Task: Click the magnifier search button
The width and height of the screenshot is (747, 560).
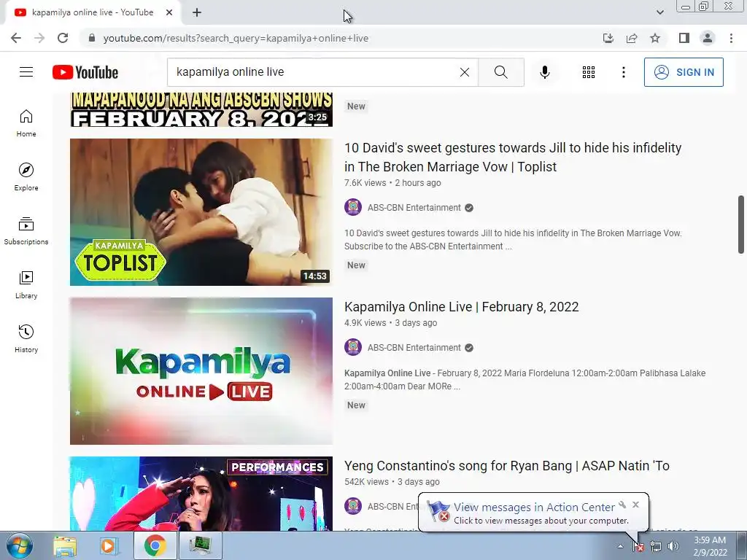Action: point(500,72)
